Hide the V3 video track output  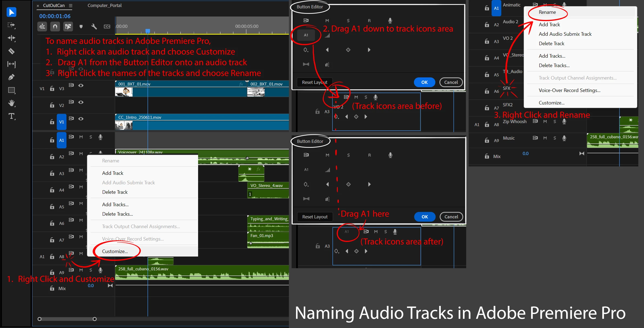click(x=81, y=86)
